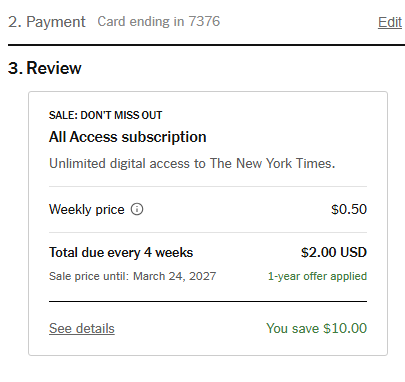This screenshot has width=405, height=382.
Task: Click the 'Sale price until: March 24, 2027' text
Action: [133, 276]
